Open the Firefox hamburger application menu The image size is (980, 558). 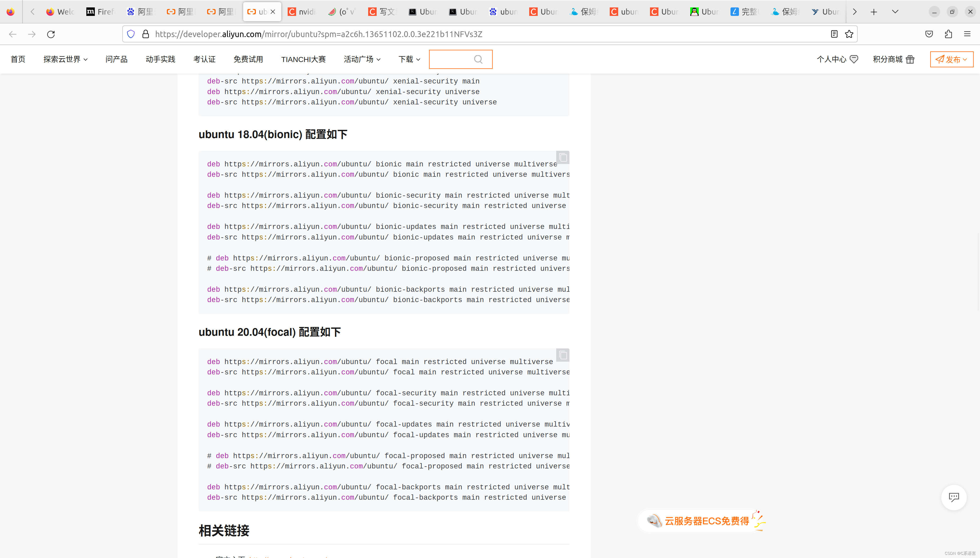pyautogui.click(x=967, y=34)
